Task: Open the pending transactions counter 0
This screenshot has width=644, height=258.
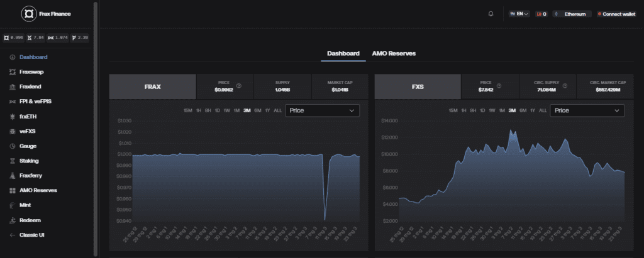Action: pos(541,14)
